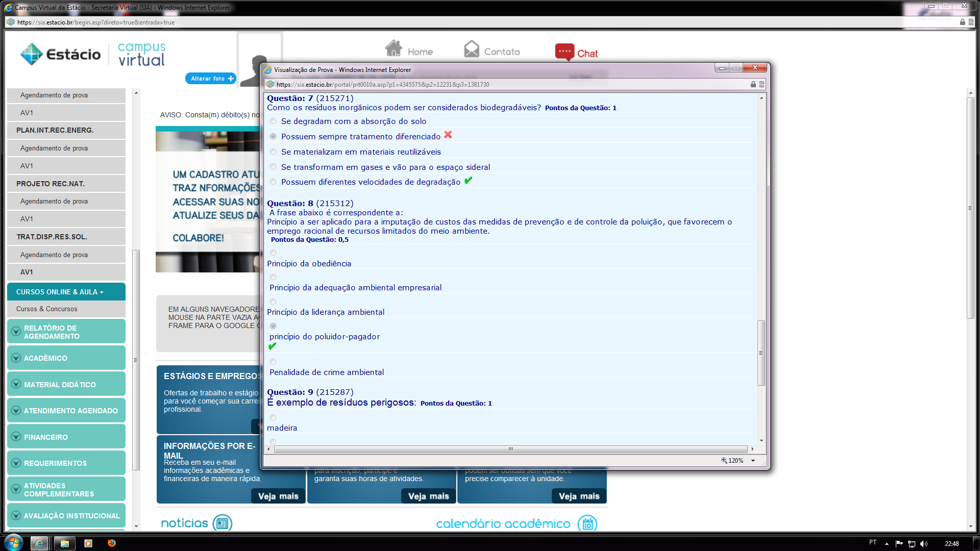Open Windows Explorer folder in taskbar
The height and width of the screenshot is (551, 980).
(x=64, y=543)
